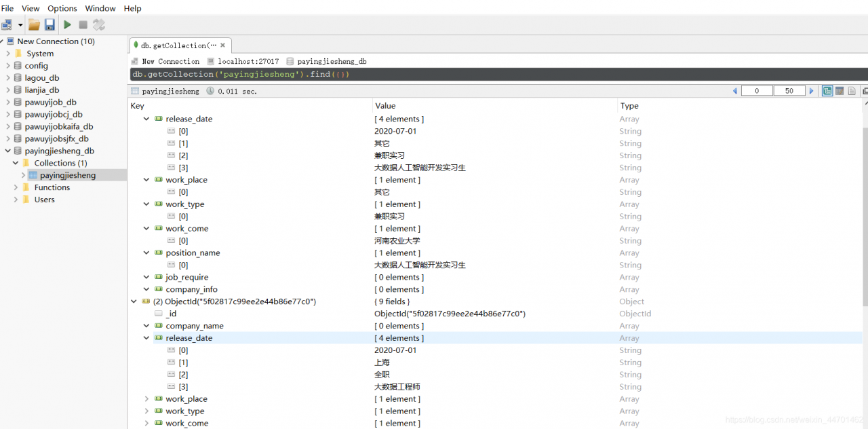Viewport: 868px width, 429px height.
Task: Expand the collapsed work_type array
Action: click(146, 411)
